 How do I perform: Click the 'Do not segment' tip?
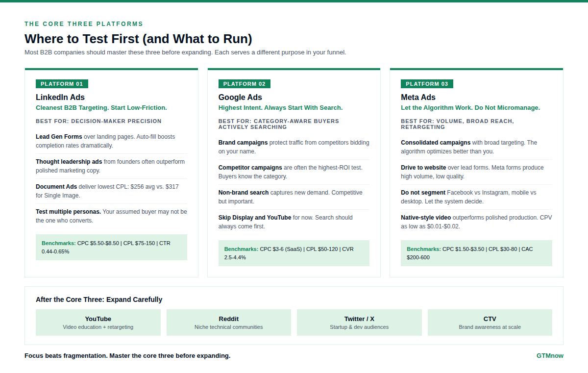coord(476,197)
